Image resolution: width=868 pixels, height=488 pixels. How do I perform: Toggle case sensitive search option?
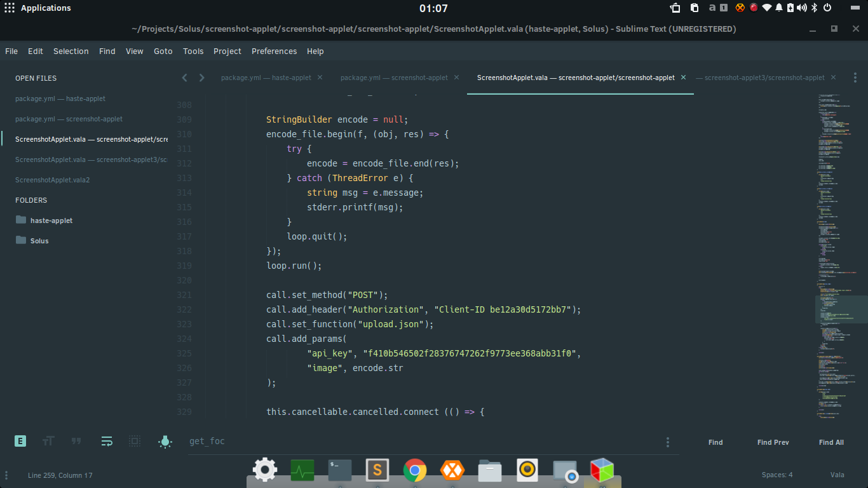pyautogui.click(x=48, y=441)
